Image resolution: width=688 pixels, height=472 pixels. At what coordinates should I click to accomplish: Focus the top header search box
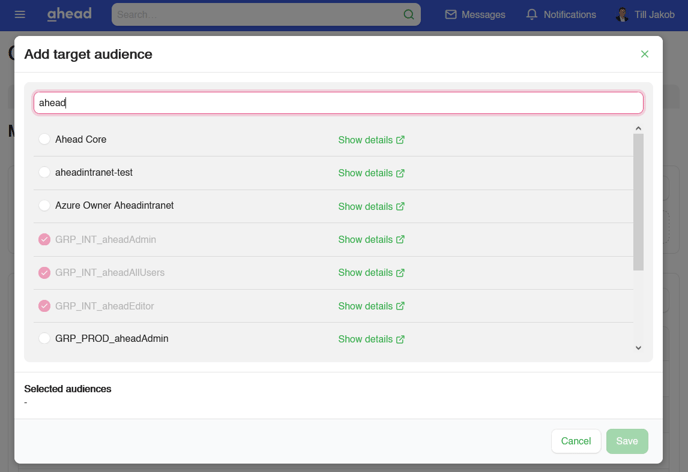tap(266, 14)
